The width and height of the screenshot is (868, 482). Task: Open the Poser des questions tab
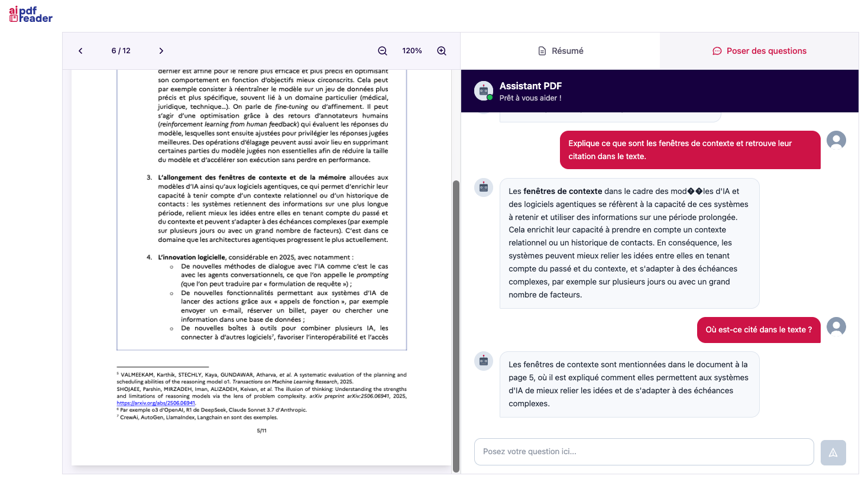pyautogui.click(x=759, y=51)
